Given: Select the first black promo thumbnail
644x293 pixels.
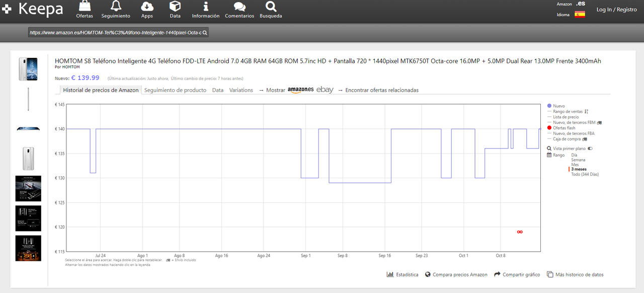Looking at the screenshot, I should [x=28, y=188].
